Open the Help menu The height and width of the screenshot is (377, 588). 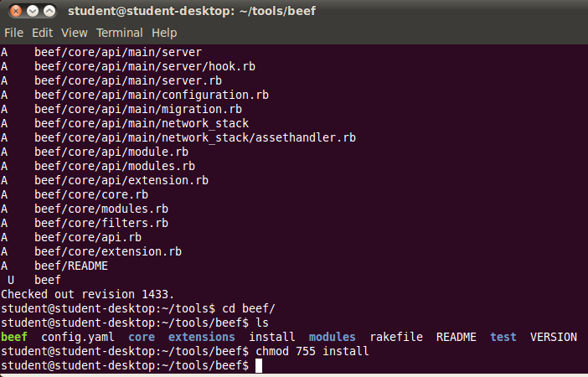click(x=164, y=33)
